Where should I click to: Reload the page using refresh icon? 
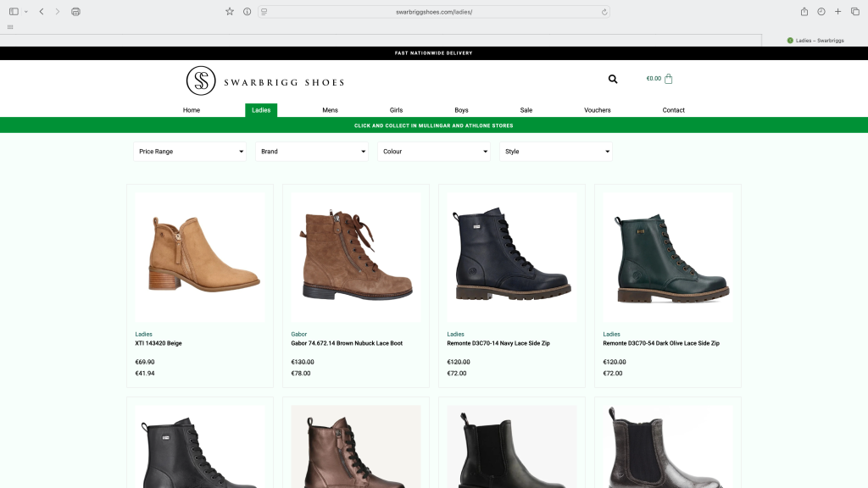click(x=604, y=12)
